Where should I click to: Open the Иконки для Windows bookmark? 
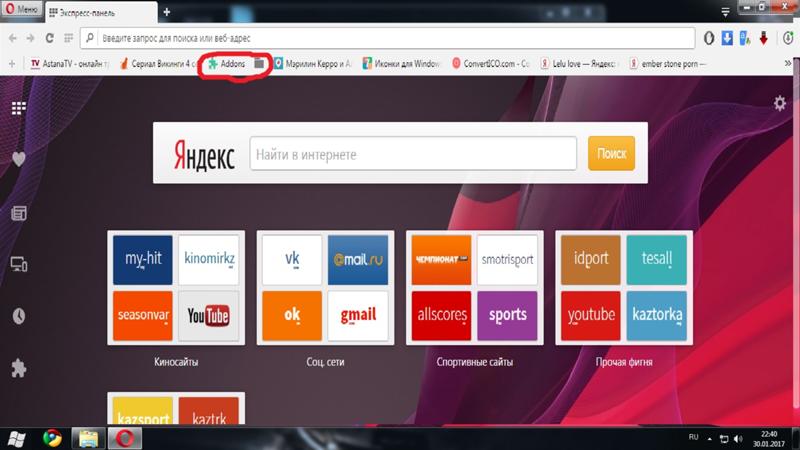pos(402,64)
